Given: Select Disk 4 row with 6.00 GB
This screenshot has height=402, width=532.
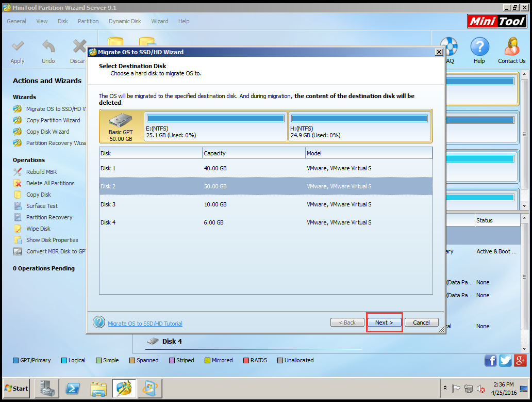Looking at the screenshot, I should click(266, 222).
